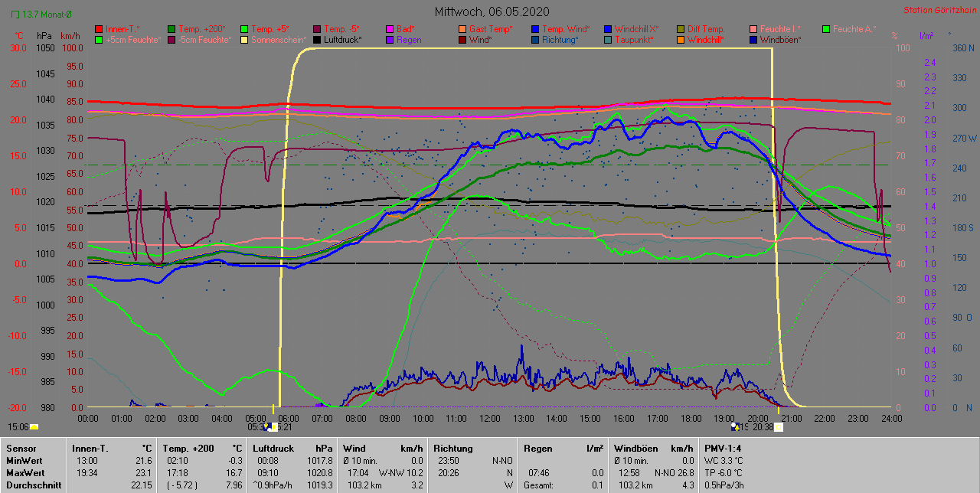Click the Gesamt: rain total label
This screenshot has width=980, height=493.
click(x=540, y=485)
